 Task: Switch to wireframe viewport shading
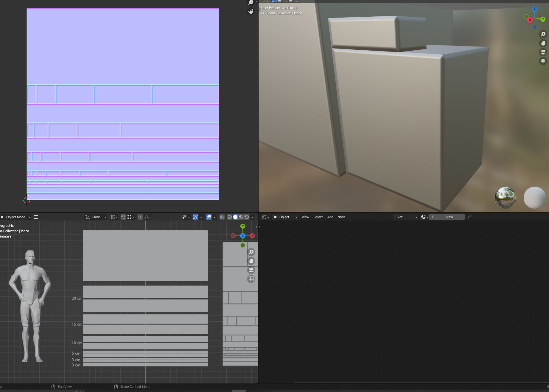(x=230, y=217)
